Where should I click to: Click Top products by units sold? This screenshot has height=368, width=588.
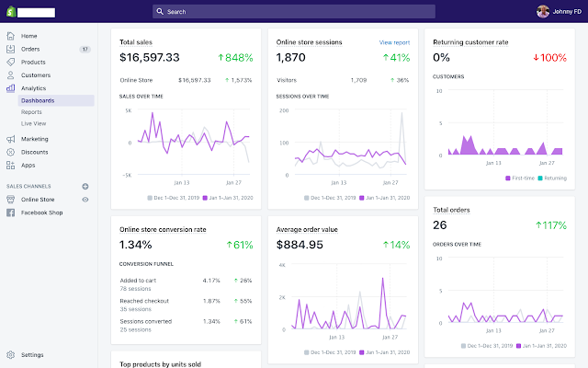(160, 364)
